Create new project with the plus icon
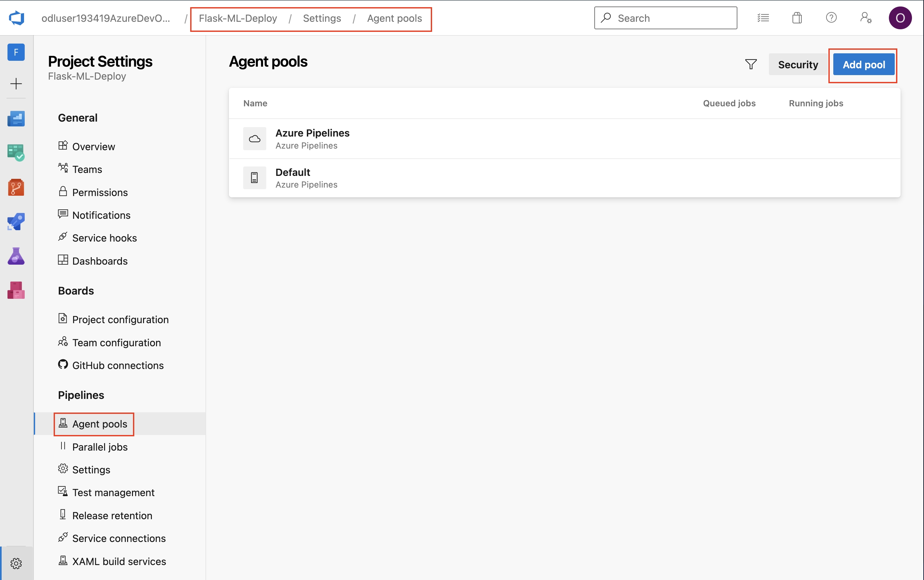The width and height of the screenshot is (924, 580). click(x=16, y=83)
